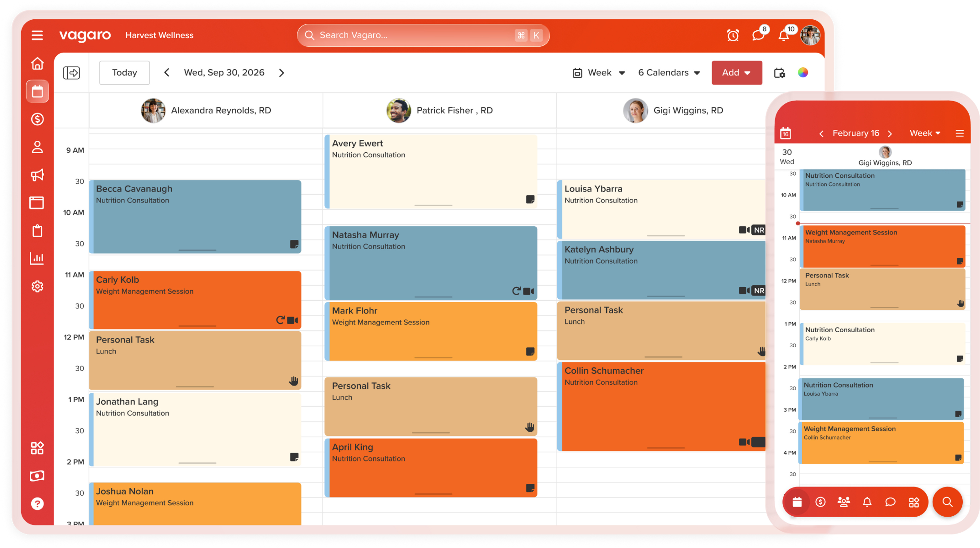The width and height of the screenshot is (980, 548).
Task: Open the hamburger menu beside Vagaro logo
Action: (x=37, y=35)
